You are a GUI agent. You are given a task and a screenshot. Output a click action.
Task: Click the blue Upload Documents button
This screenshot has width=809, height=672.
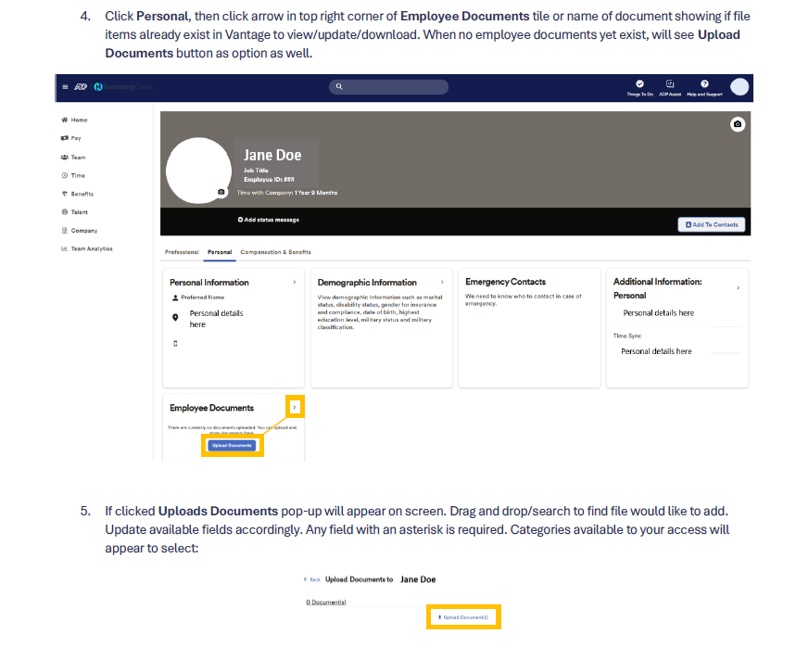click(x=232, y=445)
